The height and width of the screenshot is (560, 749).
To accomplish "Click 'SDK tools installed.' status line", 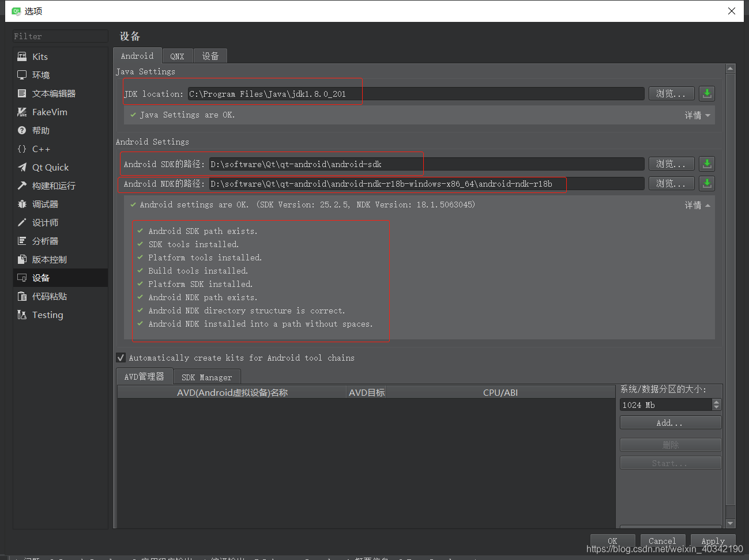I will [194, 244].
